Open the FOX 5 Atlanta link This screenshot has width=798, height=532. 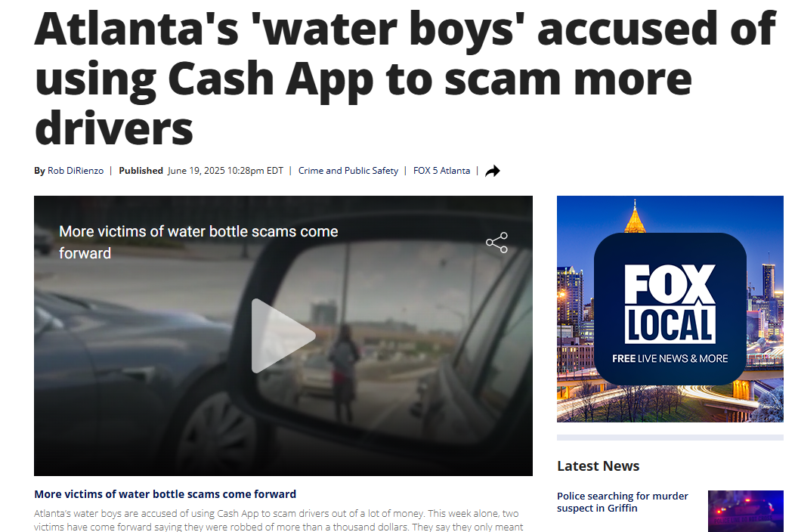click(x=441, y=171)
